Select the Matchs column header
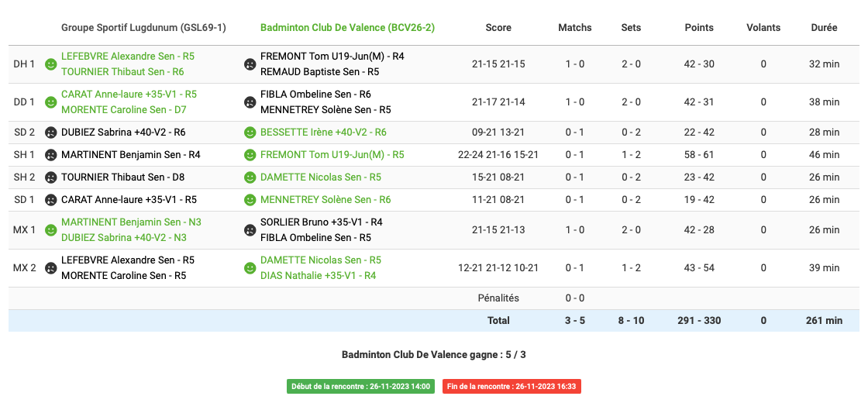The width and height of the screenshot is (868, 403). [574, 28]
